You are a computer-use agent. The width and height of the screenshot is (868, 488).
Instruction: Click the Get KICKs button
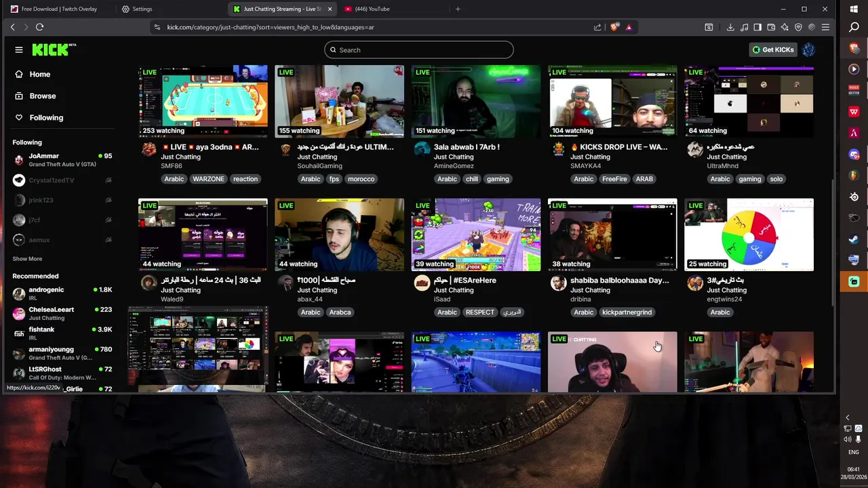pyautogui.click(x=773, y=49)
